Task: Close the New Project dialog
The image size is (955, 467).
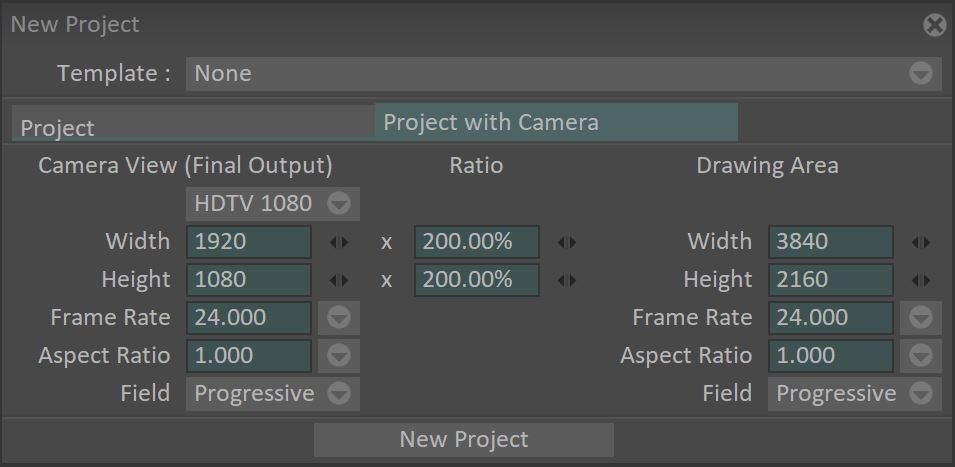Action: point(934,25)
